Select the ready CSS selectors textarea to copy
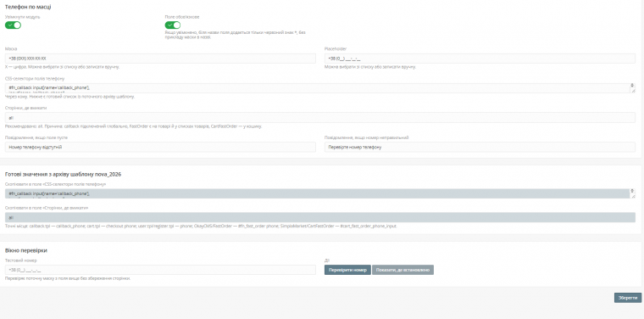644x319 pixels. [x=320, y=193]
